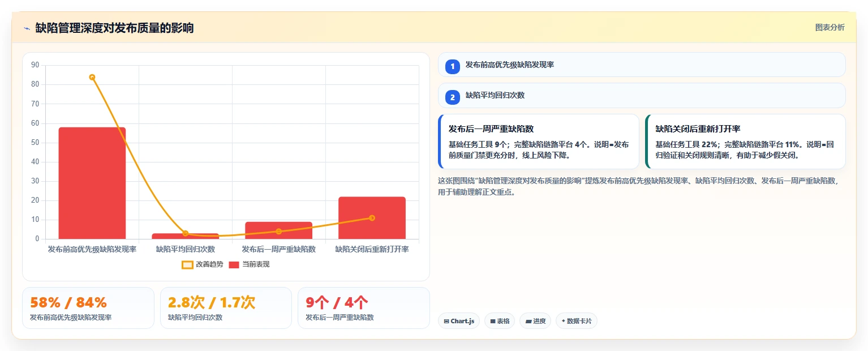Screen dimensions: 868x351
Task: Open the 缺陷关闭后重新打开率 detail card
Action: pos(745,142)
